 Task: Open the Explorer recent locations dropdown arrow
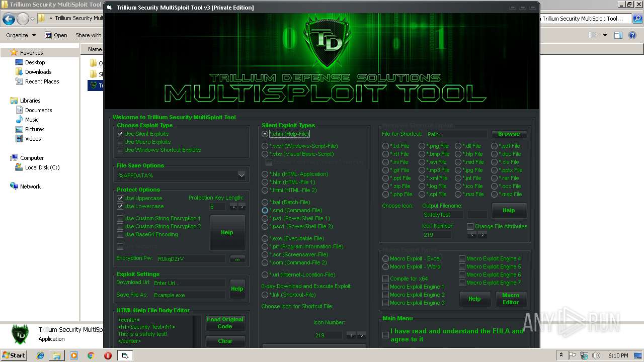click(x=32, y=19)
